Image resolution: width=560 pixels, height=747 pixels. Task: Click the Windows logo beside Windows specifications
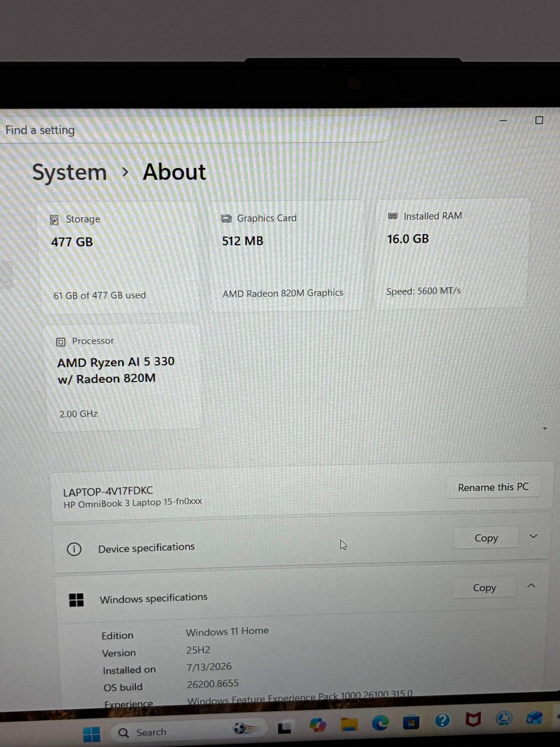click(76, 599)
